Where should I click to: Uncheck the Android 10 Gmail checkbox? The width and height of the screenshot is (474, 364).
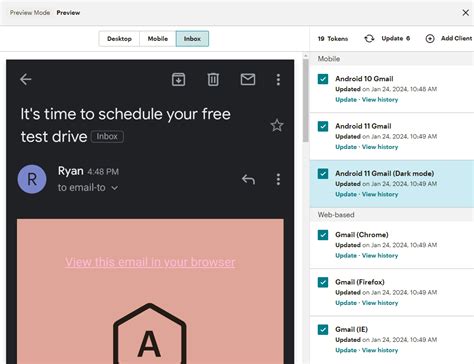pos(323,79)
